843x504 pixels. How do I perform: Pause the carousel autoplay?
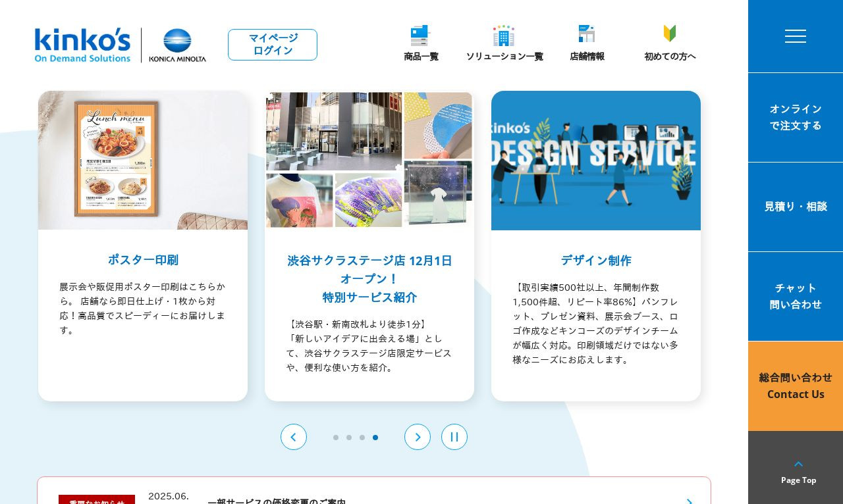point(454,437)
